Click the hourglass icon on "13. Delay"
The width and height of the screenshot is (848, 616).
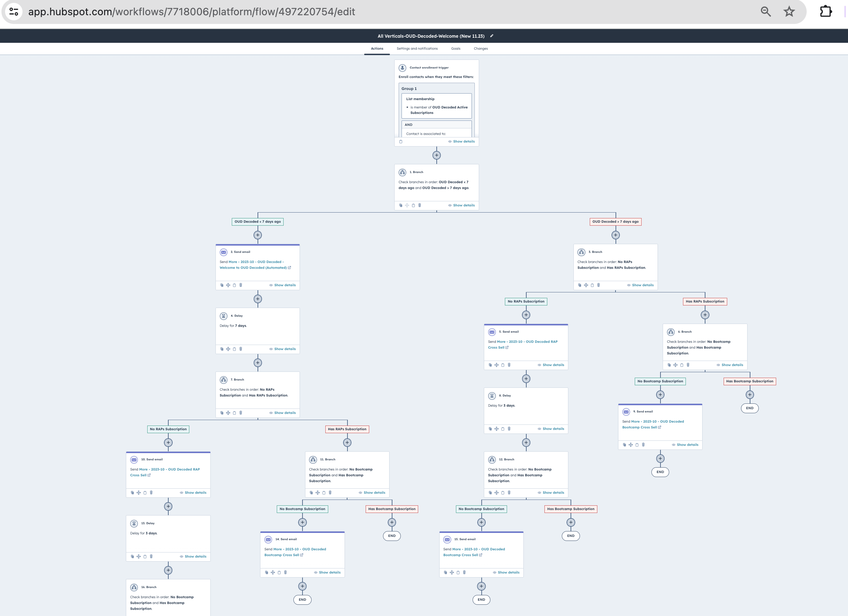click(x=134, y=523)
